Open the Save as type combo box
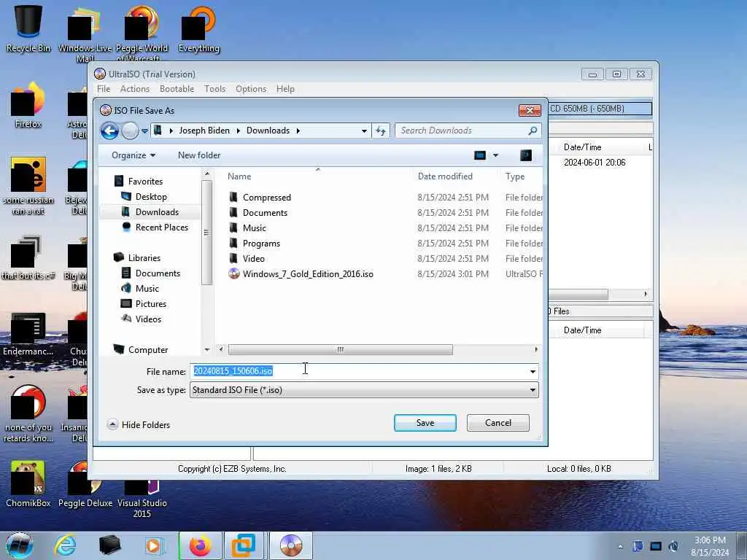The width and height of the screenshot is (747, 560). (x=365, y=390)
